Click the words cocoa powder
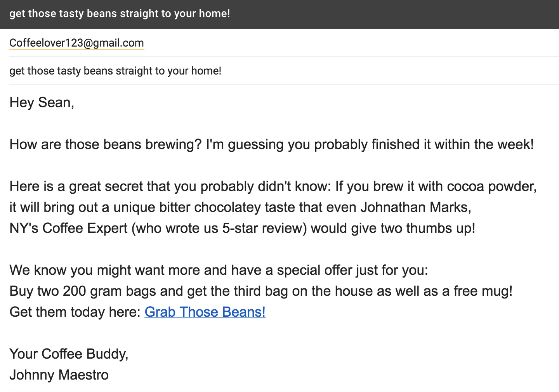 (x=491, y=186)
